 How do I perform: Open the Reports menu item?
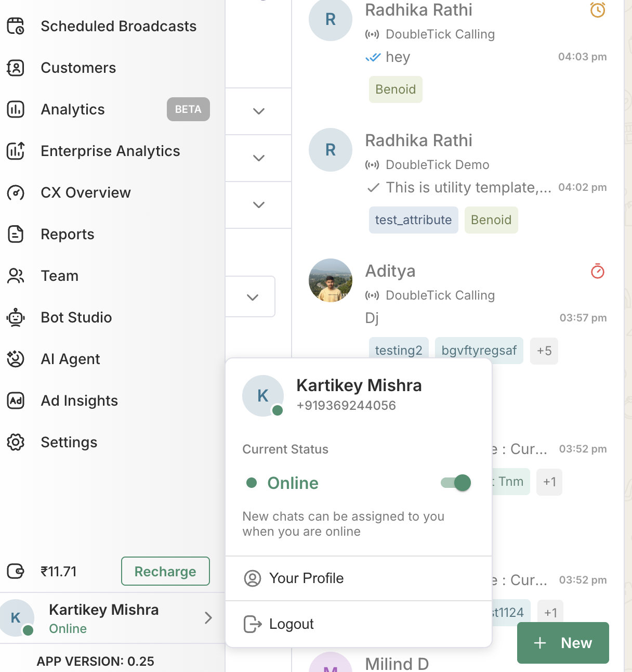[68, 234]
